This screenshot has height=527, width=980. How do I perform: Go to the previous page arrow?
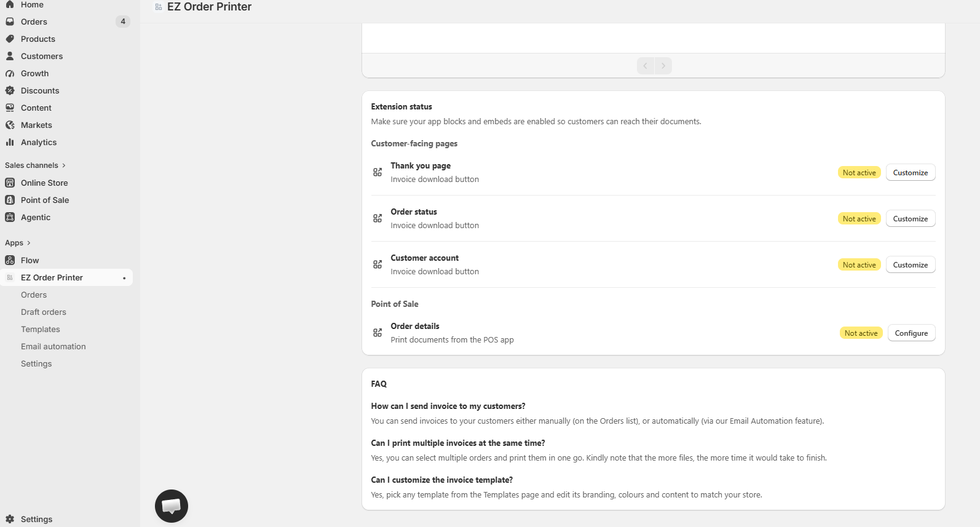pyautogui.click(x=646, y=66)
